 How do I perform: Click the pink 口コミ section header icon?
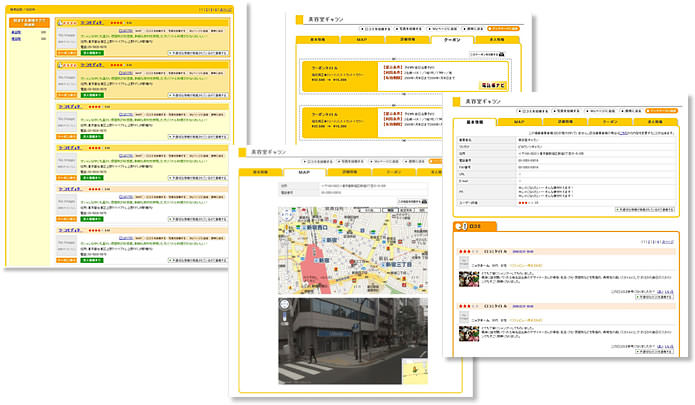pos(462,226)
